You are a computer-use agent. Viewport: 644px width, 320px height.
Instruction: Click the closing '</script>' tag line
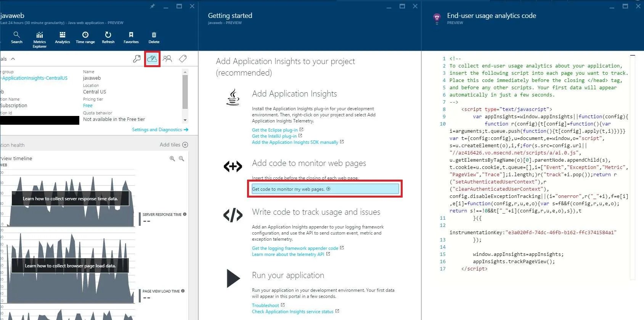click(x=474, y=269)
